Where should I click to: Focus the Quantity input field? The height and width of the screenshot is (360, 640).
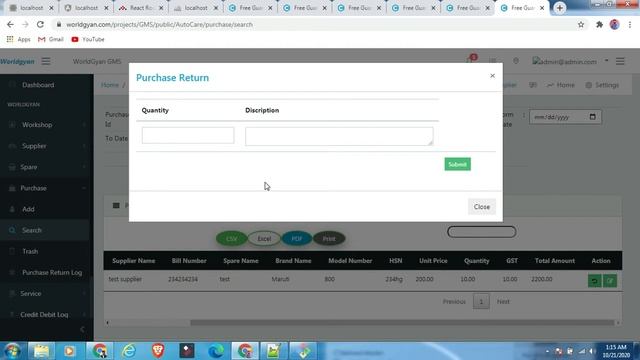coord(188,136)
